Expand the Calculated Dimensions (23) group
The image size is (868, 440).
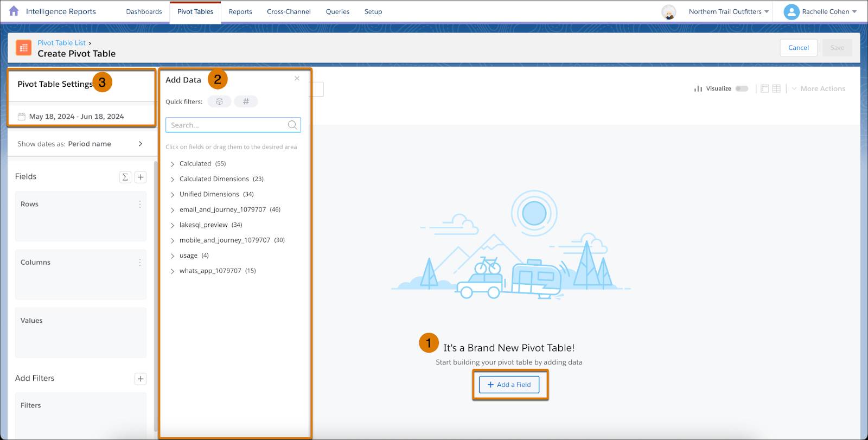pos(173,179)
